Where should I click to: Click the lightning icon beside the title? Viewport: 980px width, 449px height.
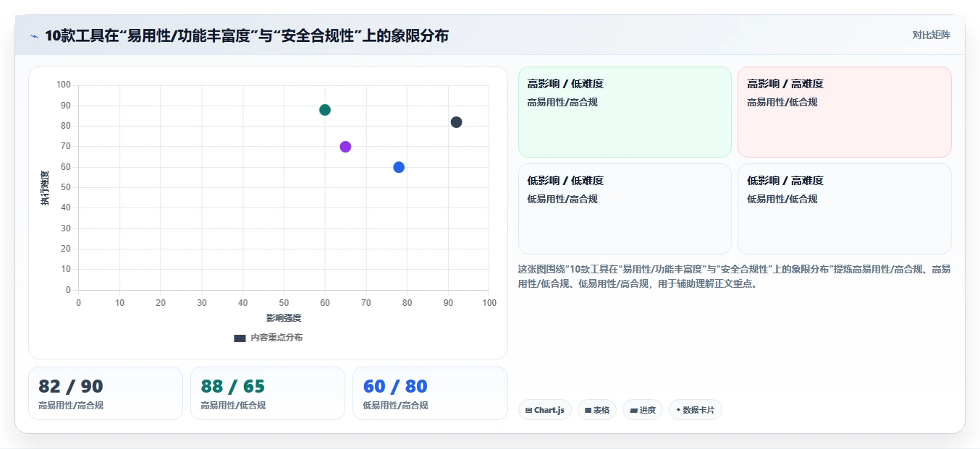tap(34, 36)
